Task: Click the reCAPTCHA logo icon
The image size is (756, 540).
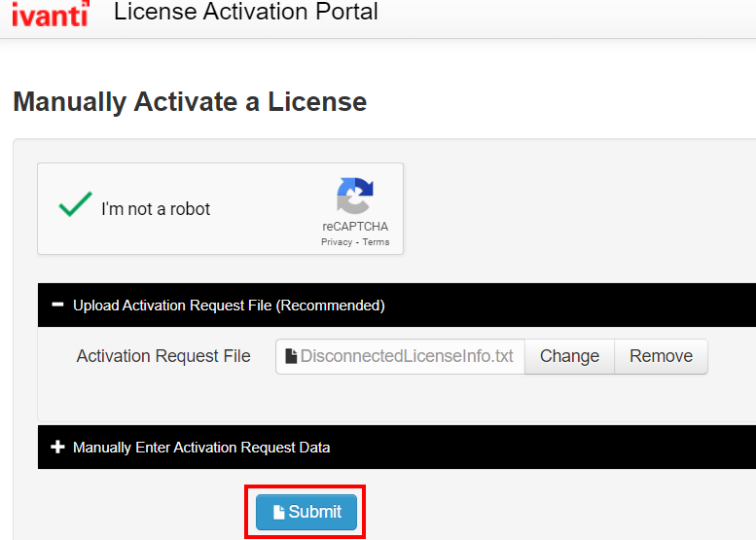Action: coord(355,196)
